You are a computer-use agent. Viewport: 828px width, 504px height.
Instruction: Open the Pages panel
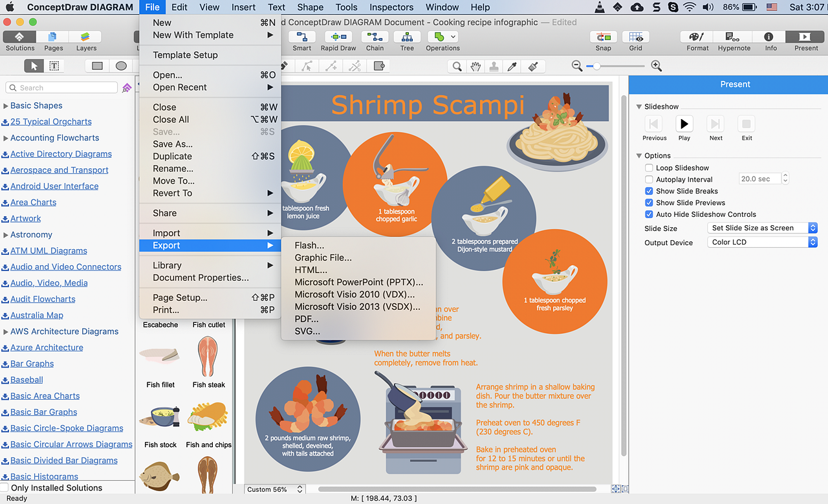[53, 37]
